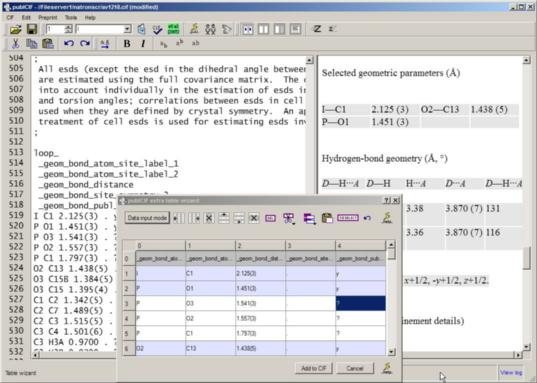Viewport: 537px width, 383px height.
Task: Click the Add to CIF button
Action: 313,368
